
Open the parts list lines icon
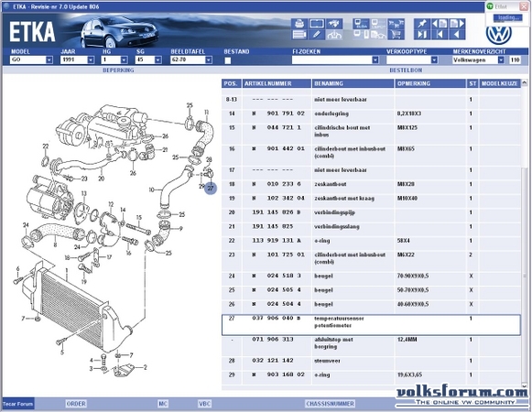[x=299, y=35]
